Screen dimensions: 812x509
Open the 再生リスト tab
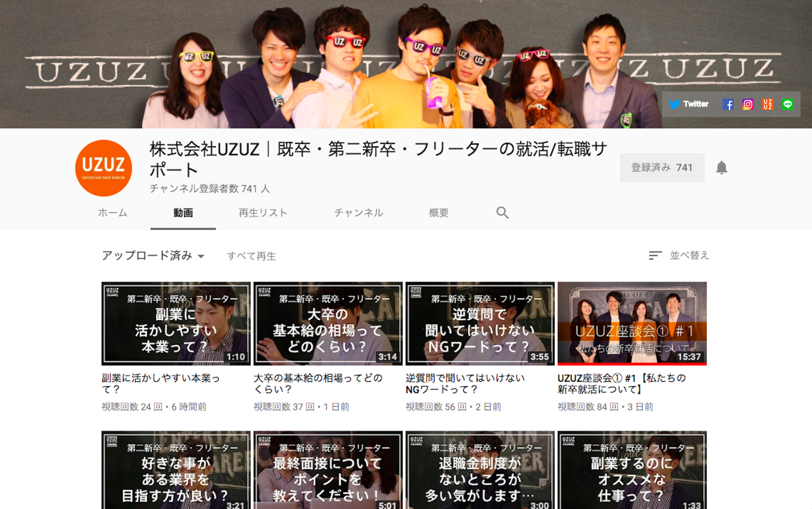click(x=263, y=213)
